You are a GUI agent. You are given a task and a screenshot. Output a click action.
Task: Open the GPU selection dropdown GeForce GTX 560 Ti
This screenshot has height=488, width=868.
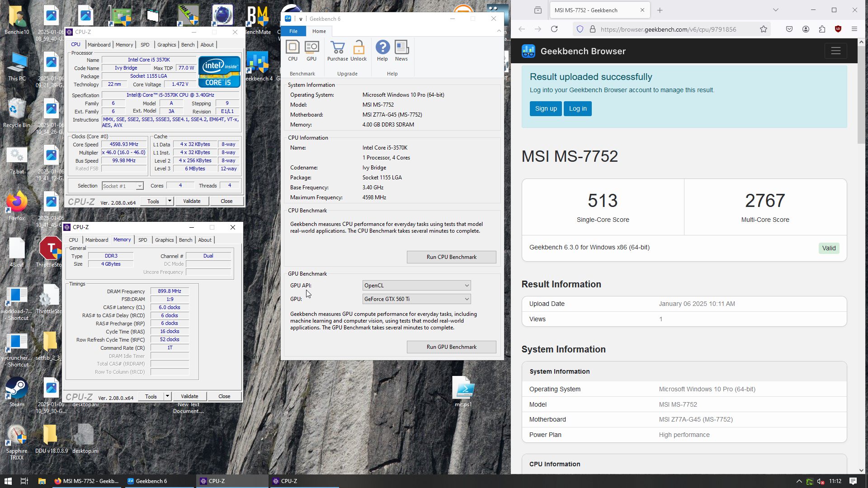point(417,299)
